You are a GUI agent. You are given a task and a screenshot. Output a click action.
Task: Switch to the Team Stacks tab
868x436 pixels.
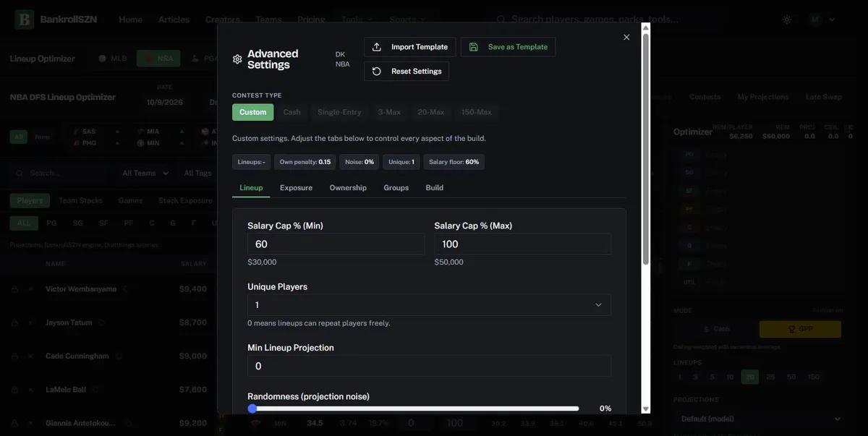(x=80, y=200)
